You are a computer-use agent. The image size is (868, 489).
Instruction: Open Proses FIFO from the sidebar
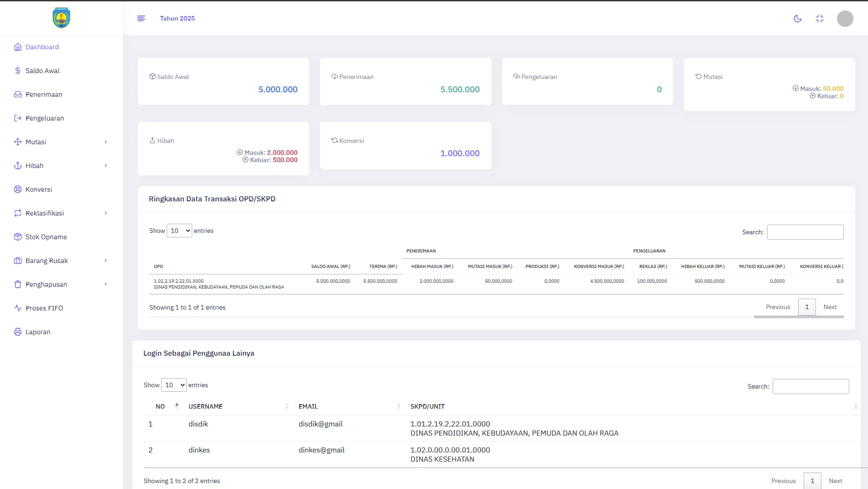[44, 308]
